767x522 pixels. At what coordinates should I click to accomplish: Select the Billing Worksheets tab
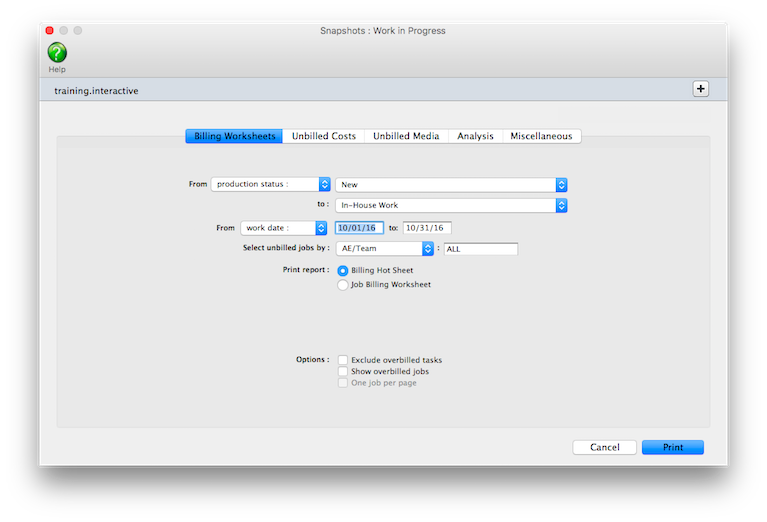[234, 136]
